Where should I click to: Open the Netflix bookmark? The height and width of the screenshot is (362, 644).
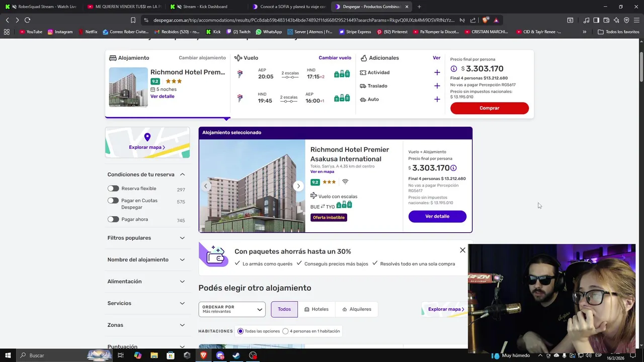88,32
